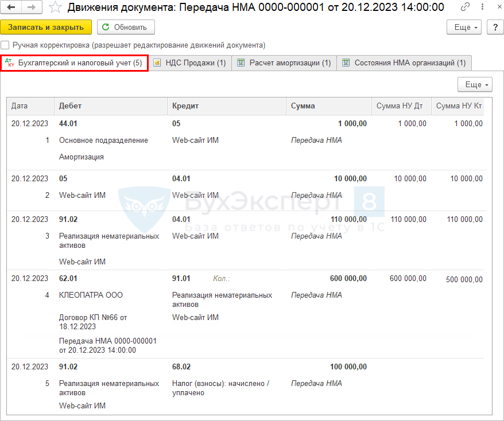The height and width of the screenshot is (421, 504).
Task: Switch to Расчет амортизации tab
Action: pyautogui.click(x=284, y=63)
